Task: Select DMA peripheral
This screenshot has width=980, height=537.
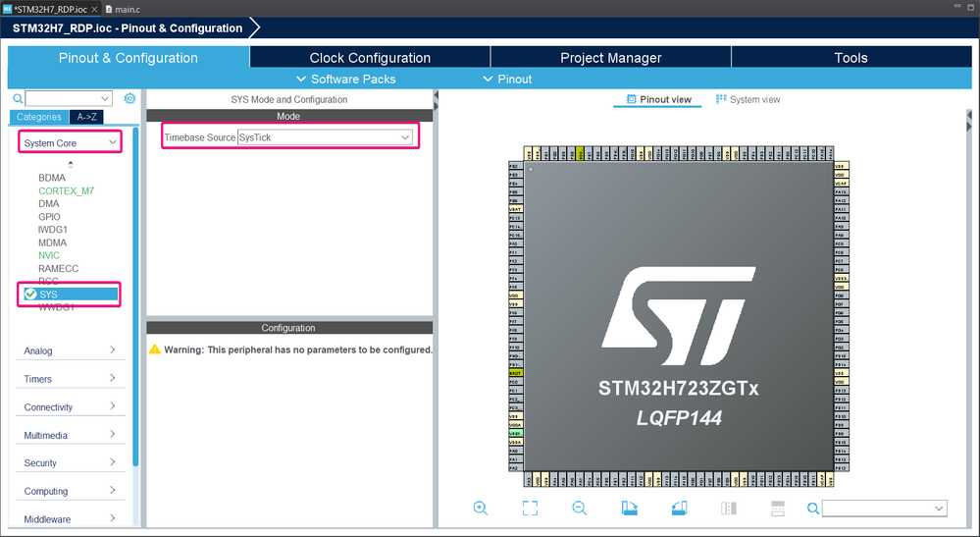Action: 49,204
